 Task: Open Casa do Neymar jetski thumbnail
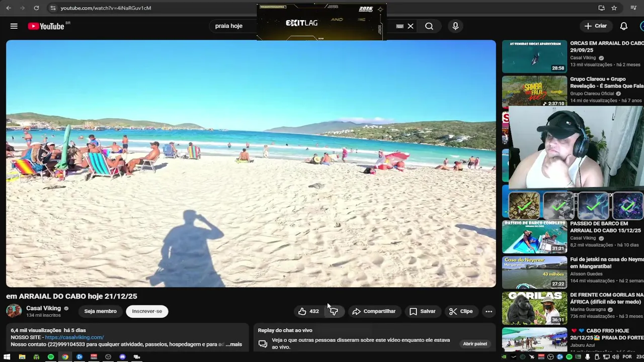[534, 272]
